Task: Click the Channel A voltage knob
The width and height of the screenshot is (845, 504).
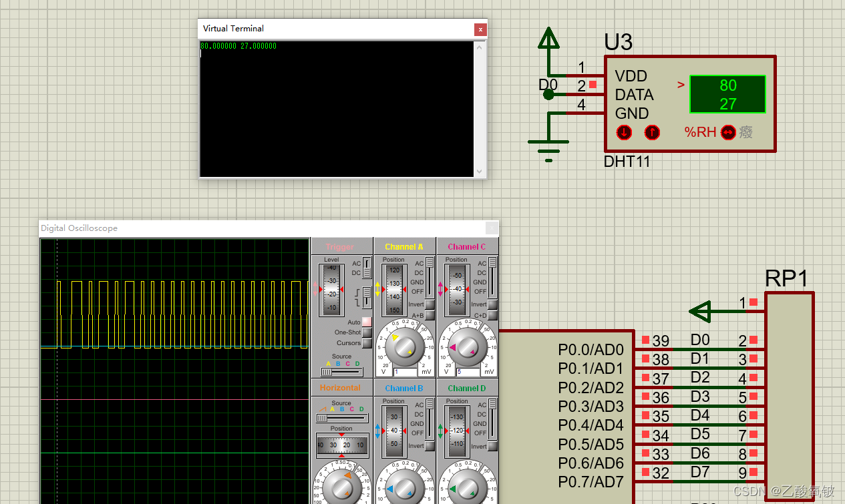Action: (405, 346)
